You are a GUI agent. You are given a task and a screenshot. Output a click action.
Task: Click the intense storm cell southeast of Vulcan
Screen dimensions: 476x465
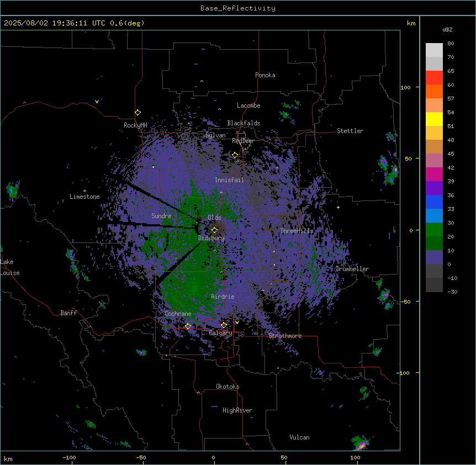[361, 443]
